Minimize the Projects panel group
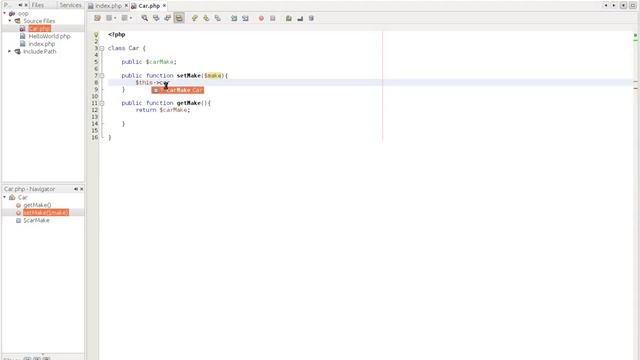This screenshot has height=360, width=640. (x=20, y=5)
